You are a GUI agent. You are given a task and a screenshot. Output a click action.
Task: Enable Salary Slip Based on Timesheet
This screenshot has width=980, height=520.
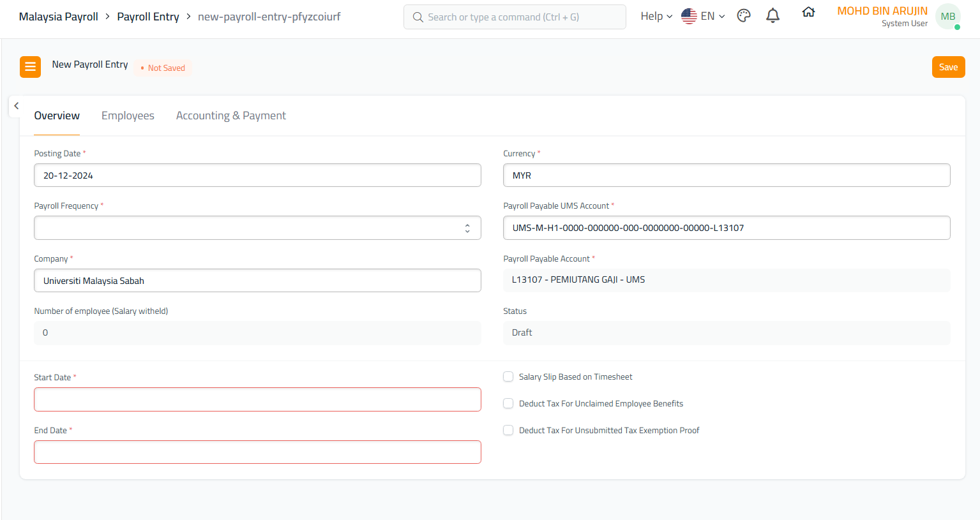pos(508,377)
